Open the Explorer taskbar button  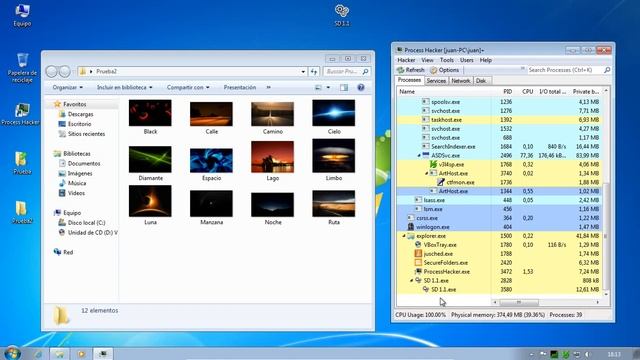(x=60, y=353)
